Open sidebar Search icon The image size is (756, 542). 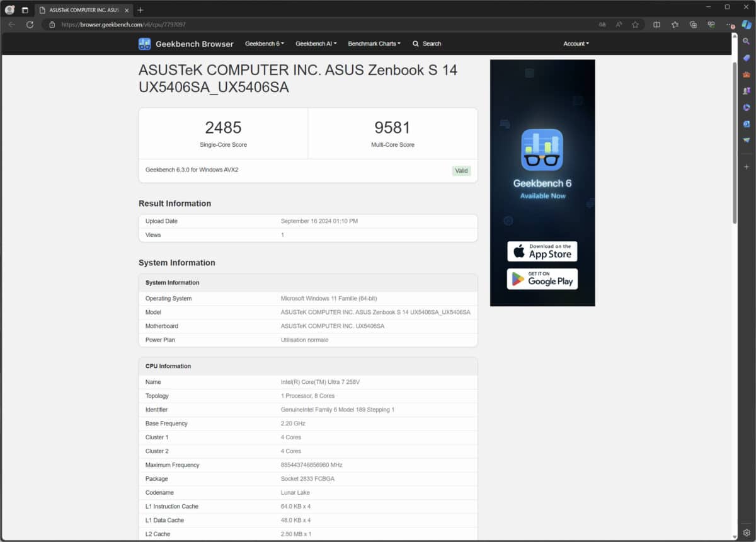click(747, 41)
